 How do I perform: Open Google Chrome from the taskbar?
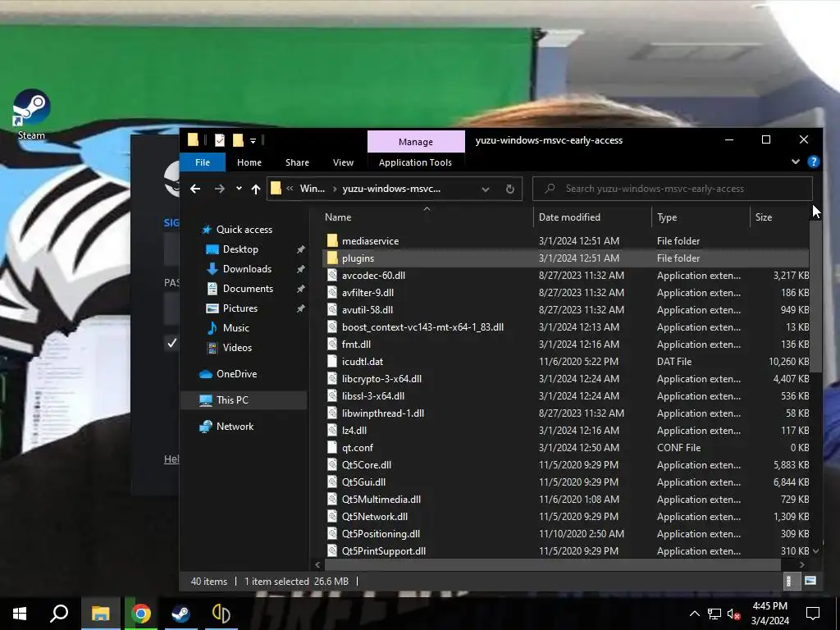point(141,614)
